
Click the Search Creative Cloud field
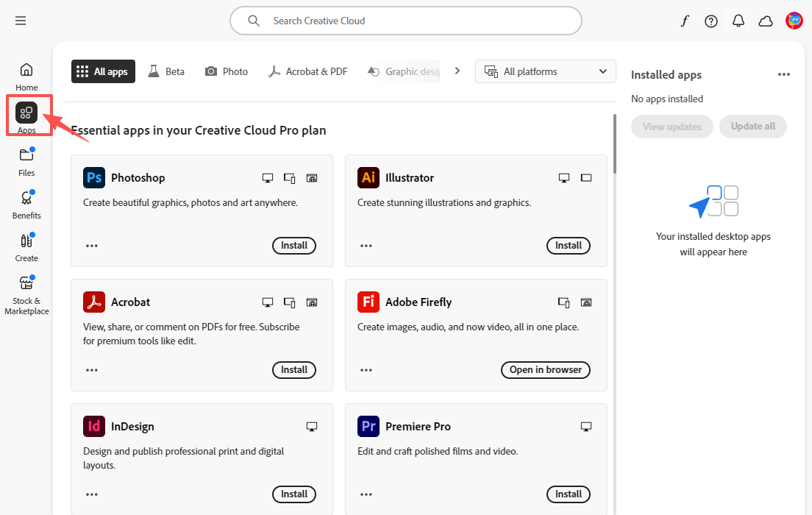click(x=406, y=21)
